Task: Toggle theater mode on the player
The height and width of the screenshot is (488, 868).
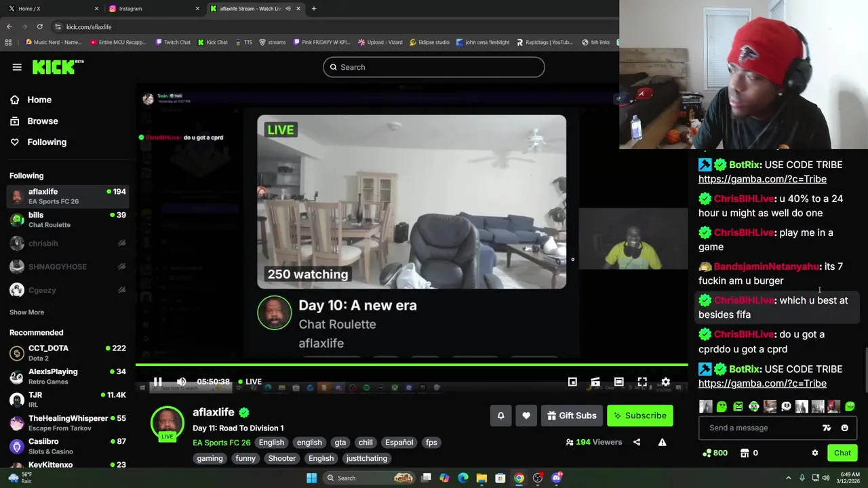Action: click(618, 382)
